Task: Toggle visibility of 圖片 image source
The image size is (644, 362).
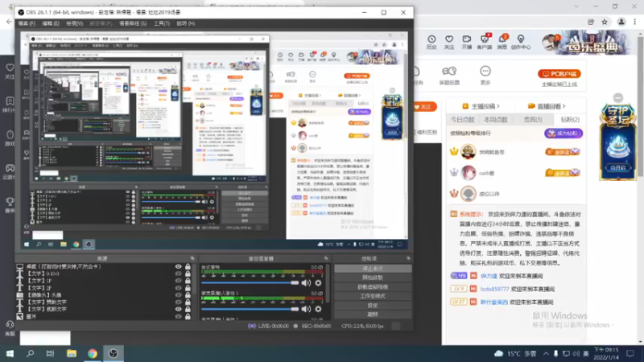Action: click(x=178, y=316)
